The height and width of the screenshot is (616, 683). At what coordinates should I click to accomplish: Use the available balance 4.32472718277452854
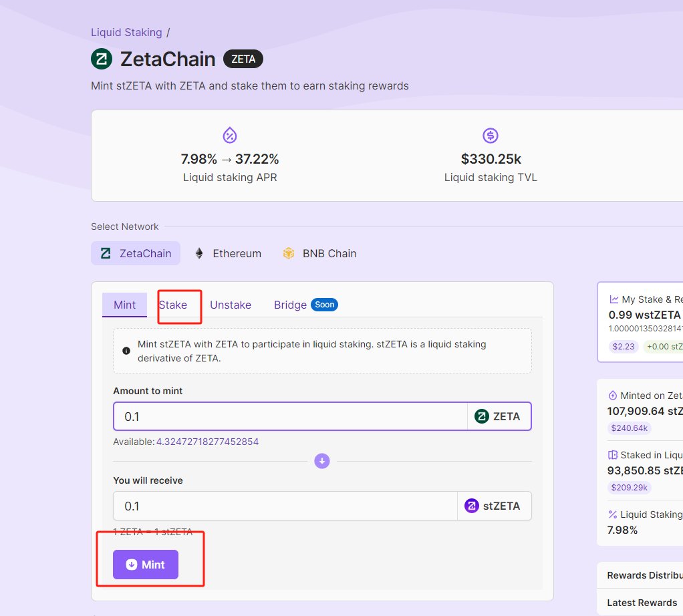coord(207,442)
